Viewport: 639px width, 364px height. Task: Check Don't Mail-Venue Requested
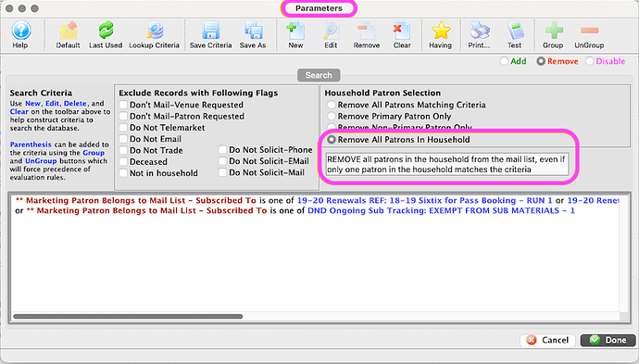[x=123, y=105]
